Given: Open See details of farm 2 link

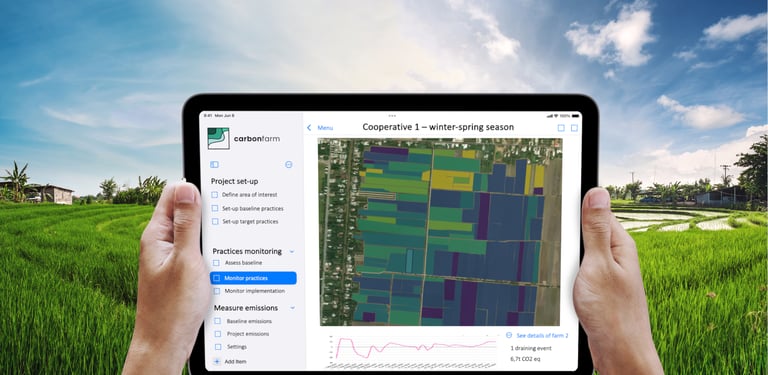Looking at the screenshot, I should (x=543, y=335).
